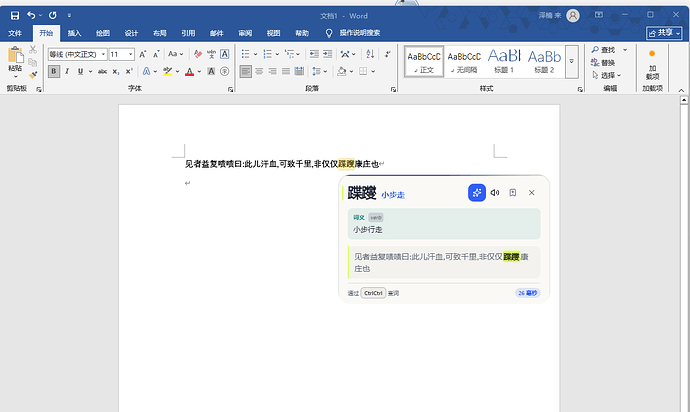Click the 共享 share button
The width and height of the screenshot is (690, 412).
(x=664, y=33)
